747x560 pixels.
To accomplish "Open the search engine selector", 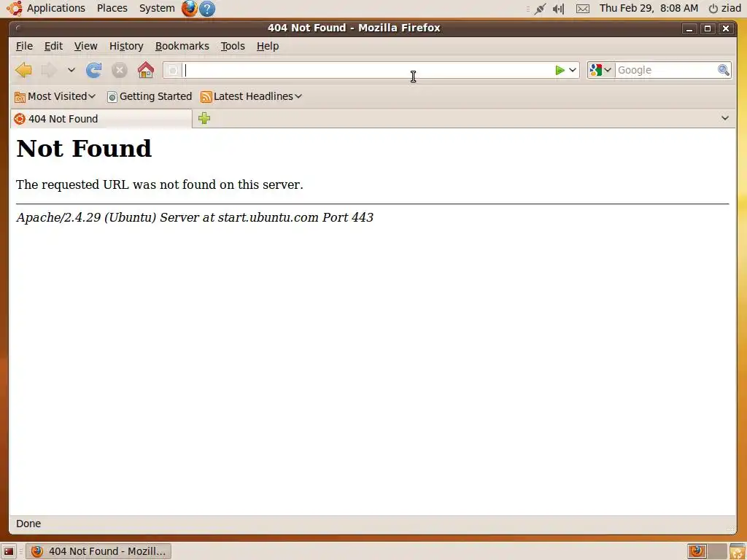I will pyautogui.click(x=601, y=70).
